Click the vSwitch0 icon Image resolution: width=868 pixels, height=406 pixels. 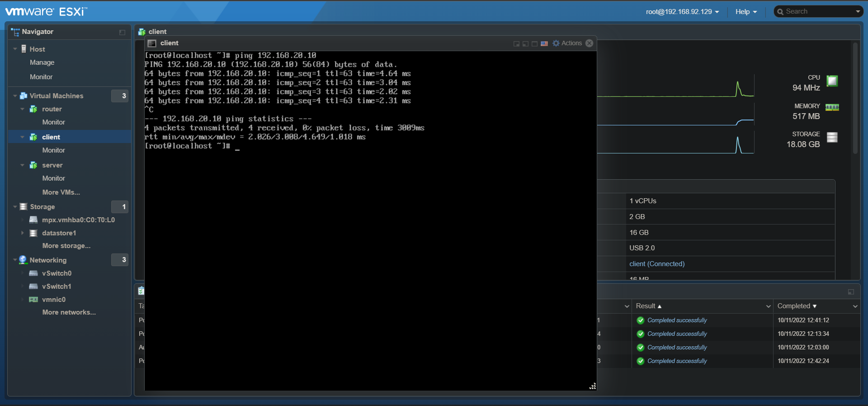(33, 273)
